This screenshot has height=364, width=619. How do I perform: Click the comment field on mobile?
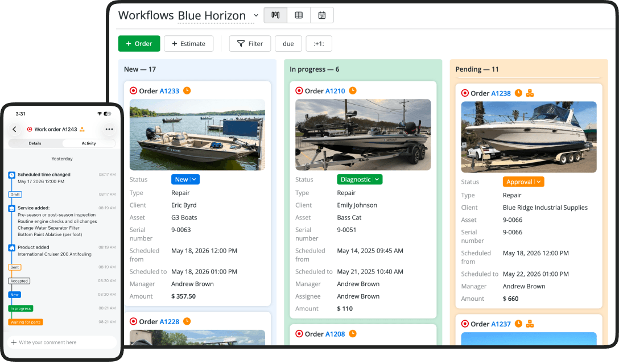point(62,343)
